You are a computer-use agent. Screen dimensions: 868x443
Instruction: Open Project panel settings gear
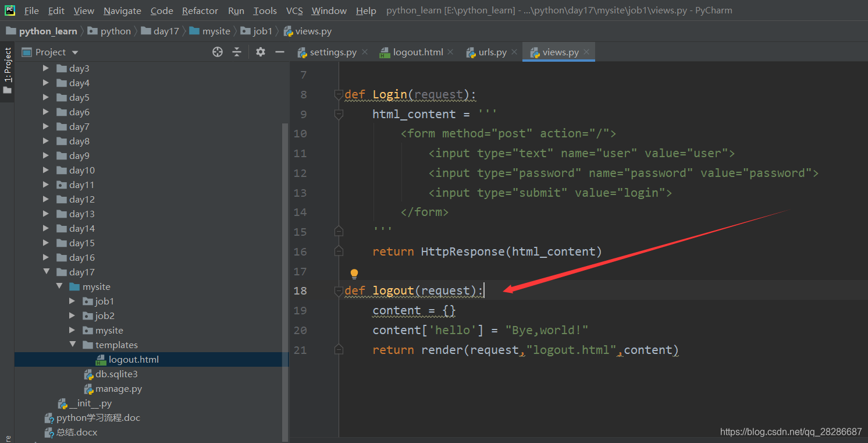(261, 52)
